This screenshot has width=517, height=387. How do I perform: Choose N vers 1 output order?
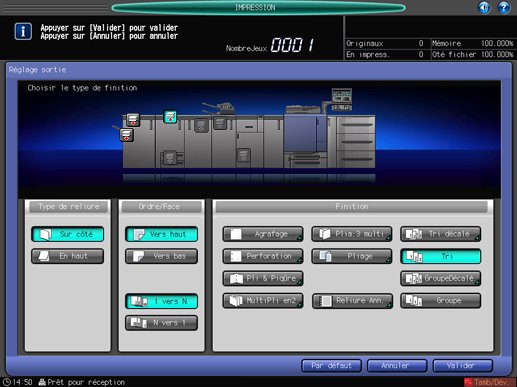pyautogui.click(x=161, y=323)
